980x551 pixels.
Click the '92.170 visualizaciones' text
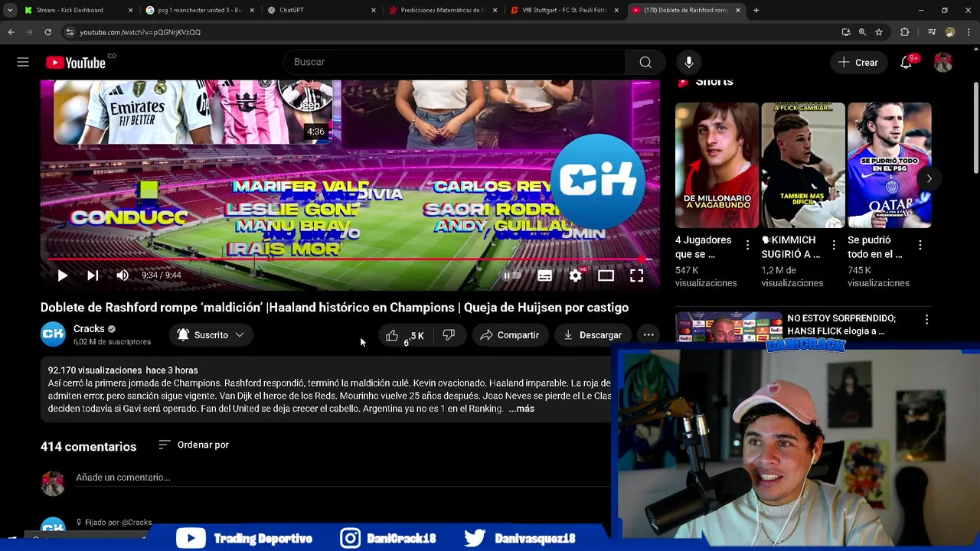point(95,370)
